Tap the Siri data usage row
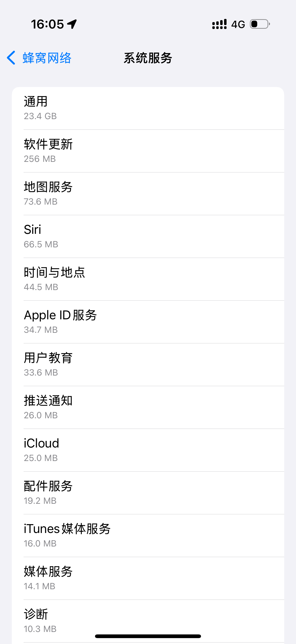296x644 pixels. pos(148,237)
